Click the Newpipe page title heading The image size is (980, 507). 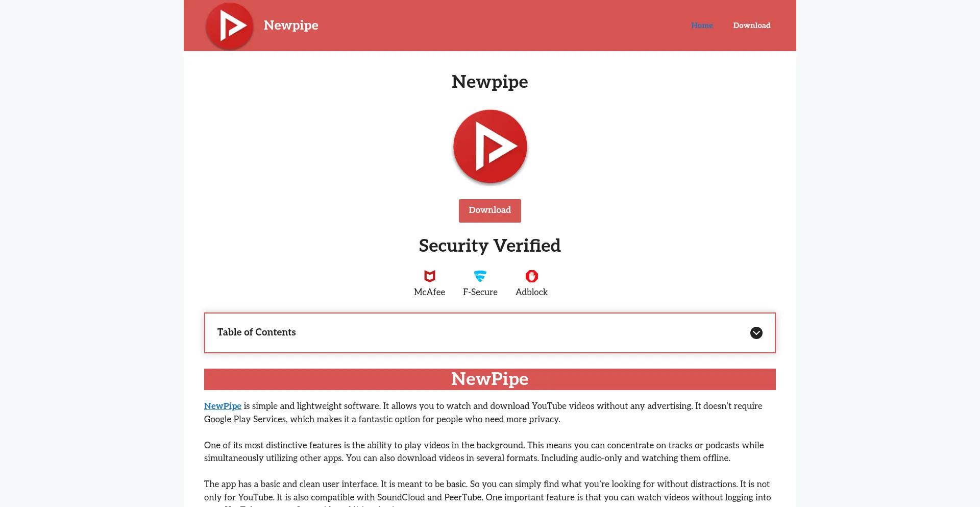[489, 82]
